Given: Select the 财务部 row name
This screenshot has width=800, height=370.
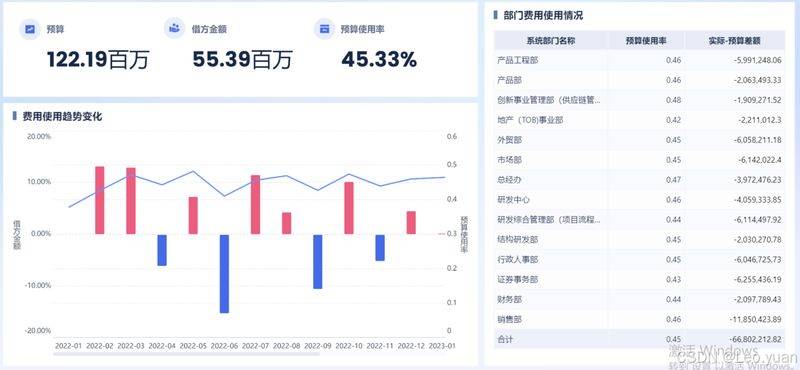Looking at the screenshot, I should point(509,300).
